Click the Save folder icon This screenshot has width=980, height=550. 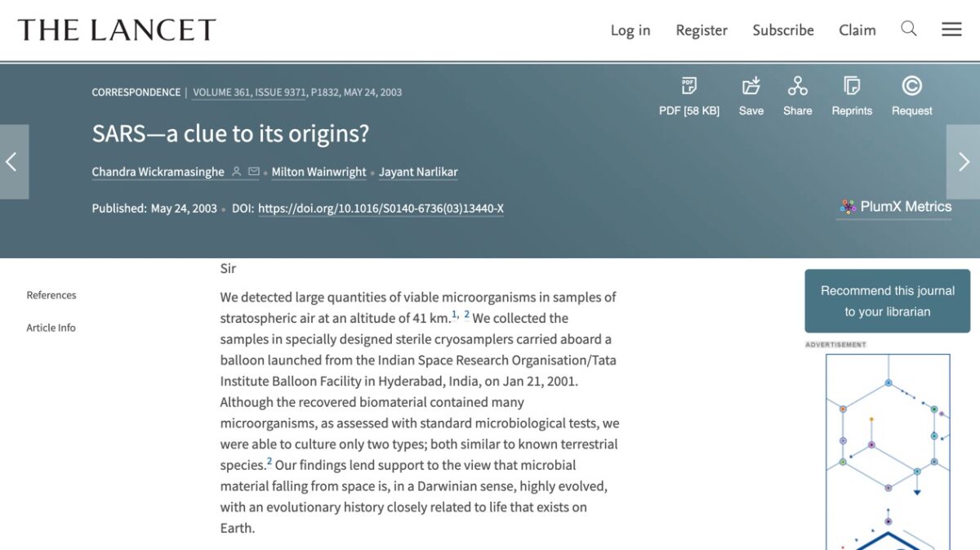tap(751, 86)
